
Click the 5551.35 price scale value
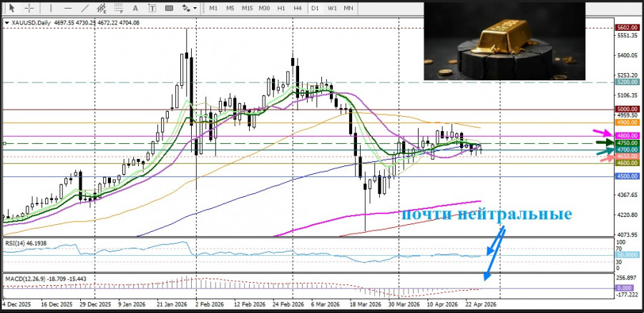point(626,36)
